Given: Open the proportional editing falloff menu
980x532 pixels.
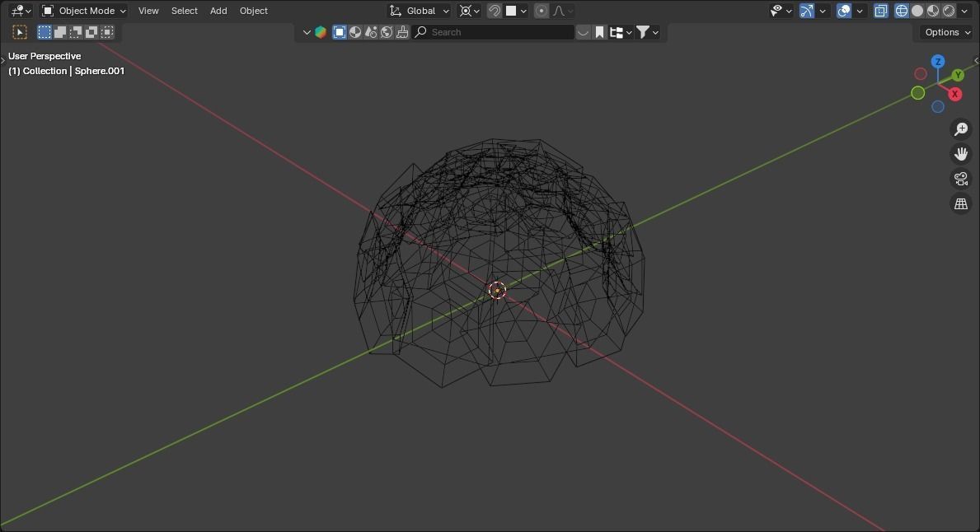Looking at the screenshot, I should [562, 11].
